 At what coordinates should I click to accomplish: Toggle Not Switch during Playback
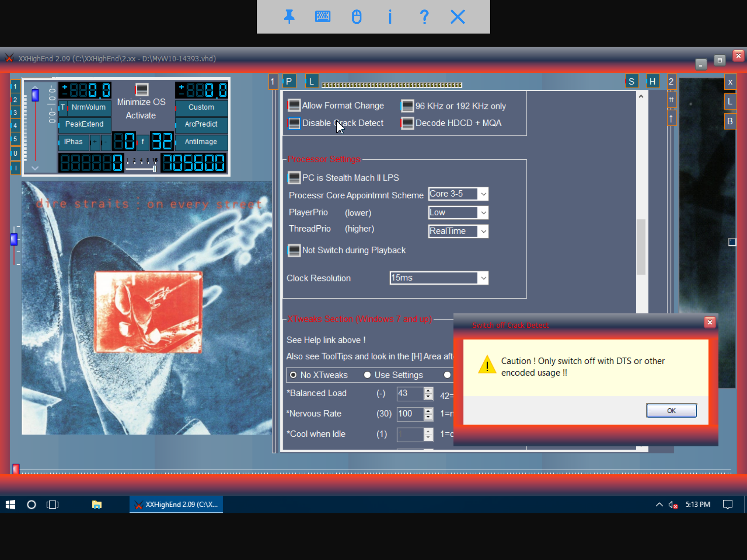[x=294, y=250]
